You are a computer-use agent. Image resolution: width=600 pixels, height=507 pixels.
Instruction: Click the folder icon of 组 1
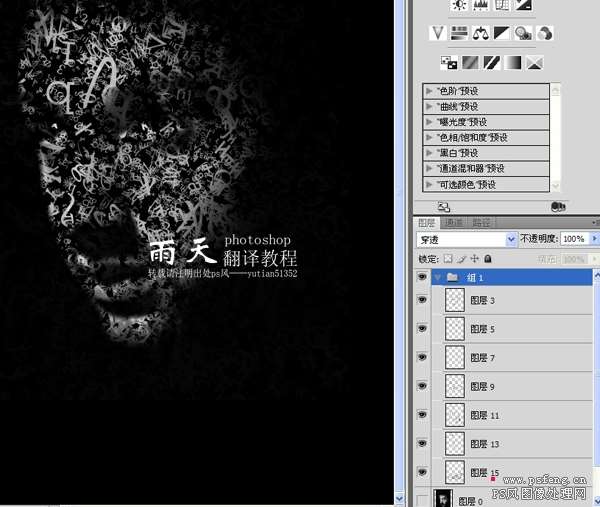pyautogui.click(x=453, y=277)
